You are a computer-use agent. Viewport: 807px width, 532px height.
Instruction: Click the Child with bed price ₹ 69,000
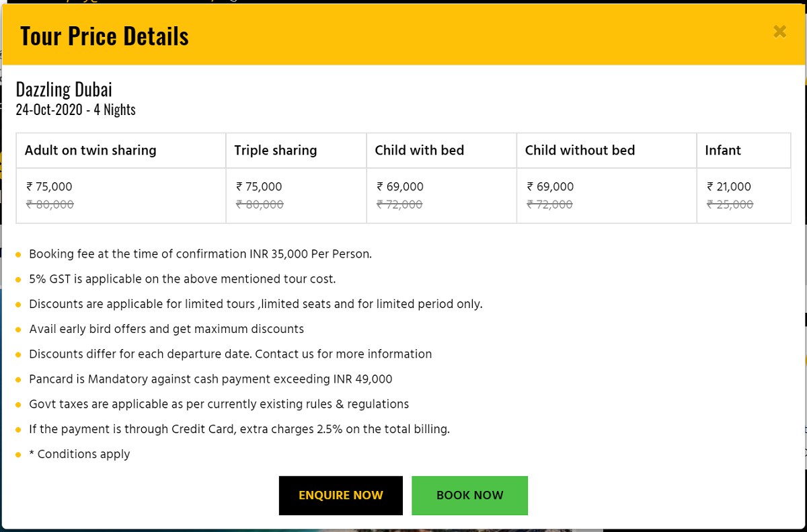pyautogui.click(x=399, y=186)
